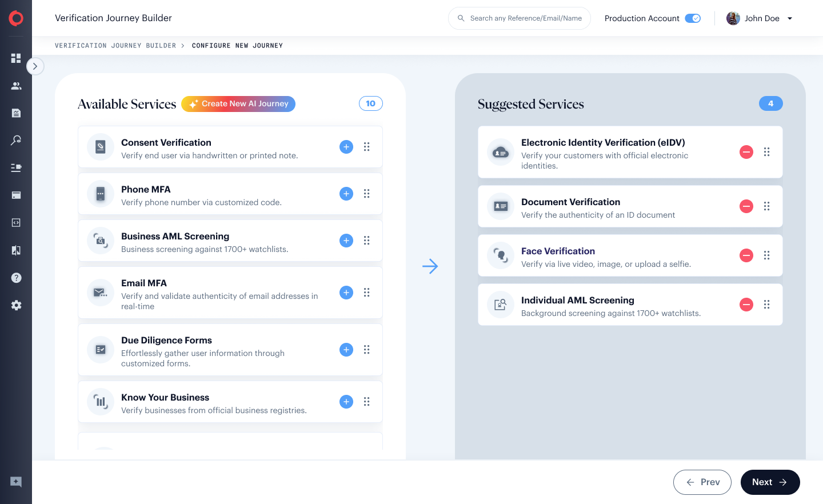Click the Document Verification ID card icon

click(x=501, y=206)
